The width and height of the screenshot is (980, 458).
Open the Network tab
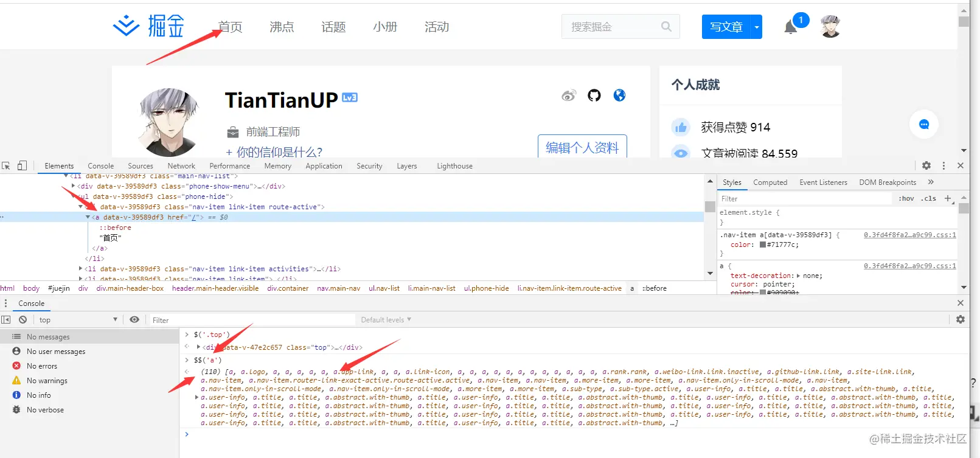coord(181,165)
